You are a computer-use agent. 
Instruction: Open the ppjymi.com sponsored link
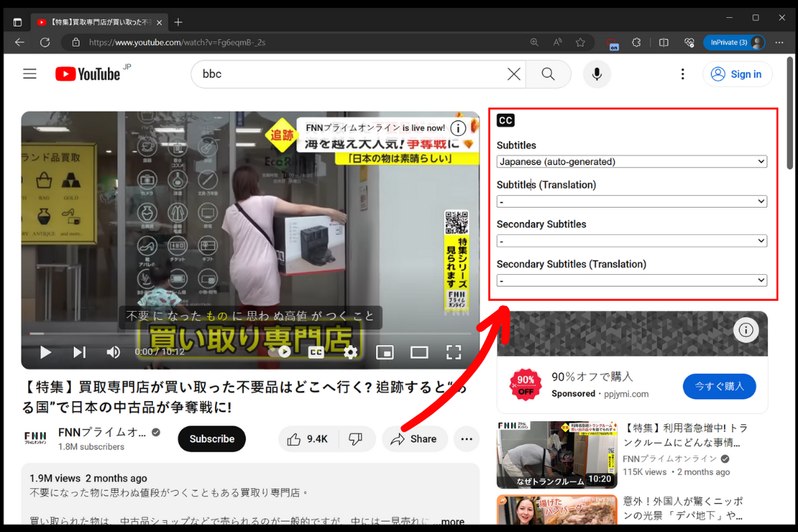[626, 394]
